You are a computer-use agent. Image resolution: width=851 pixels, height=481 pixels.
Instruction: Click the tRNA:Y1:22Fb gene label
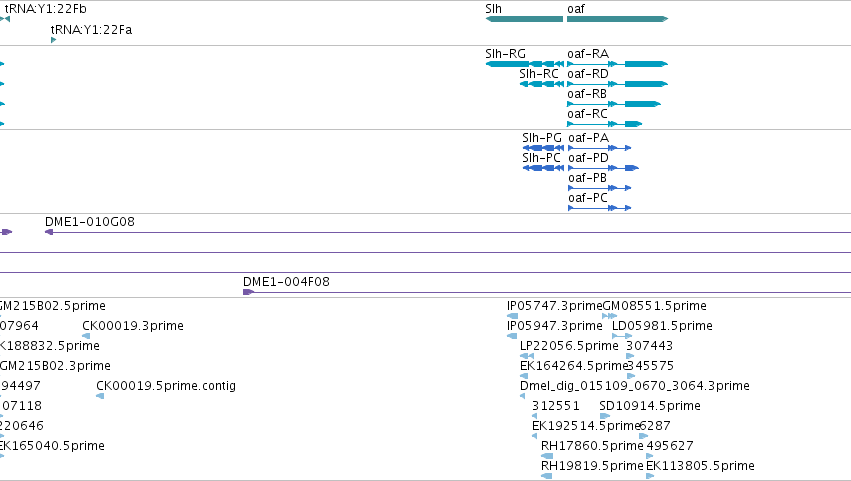(46, 9)
